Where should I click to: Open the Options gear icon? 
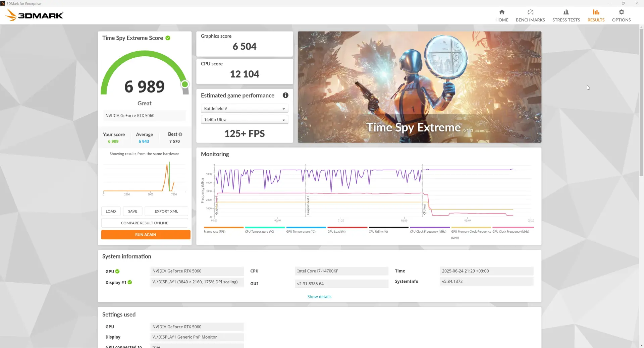pyautogui.click(x=622, y=12)
